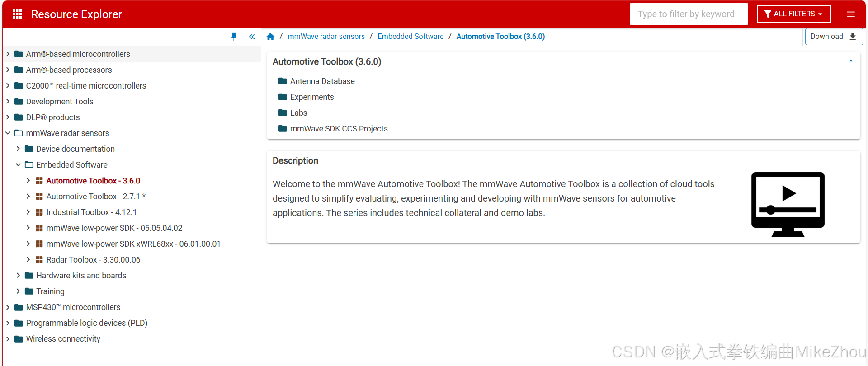Click the DLP products folder icon
Image resolution: width=868 pixels, height=366 pixels.
click(x=19, y=117)
